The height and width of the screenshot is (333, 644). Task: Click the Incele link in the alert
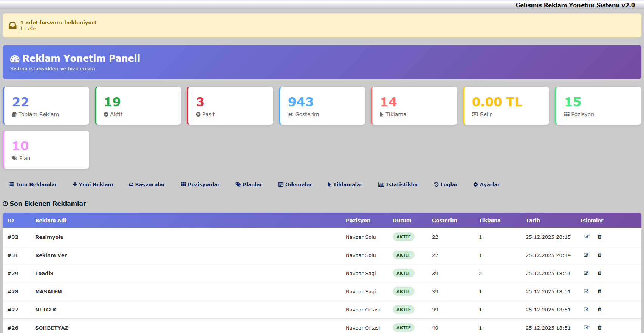[28, 29]
